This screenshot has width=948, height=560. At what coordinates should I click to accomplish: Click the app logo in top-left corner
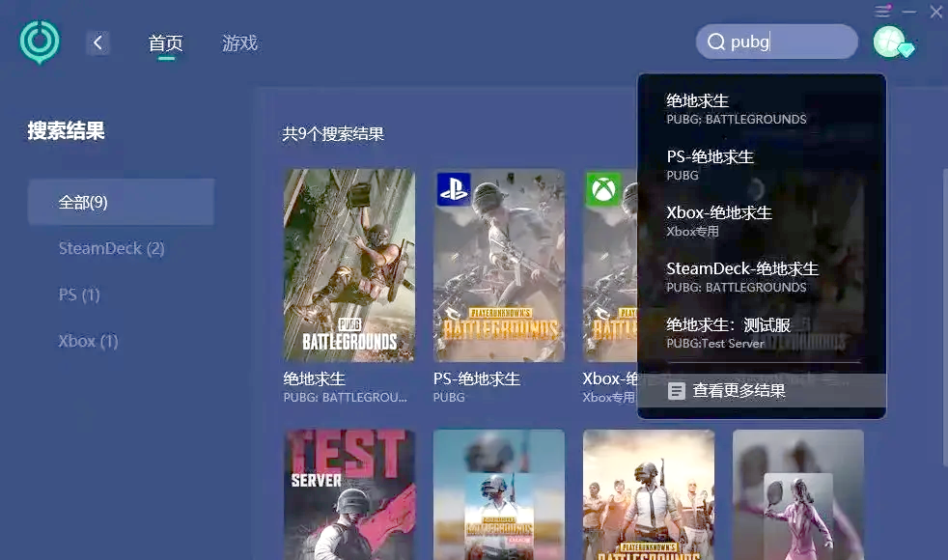coord(40,42)
